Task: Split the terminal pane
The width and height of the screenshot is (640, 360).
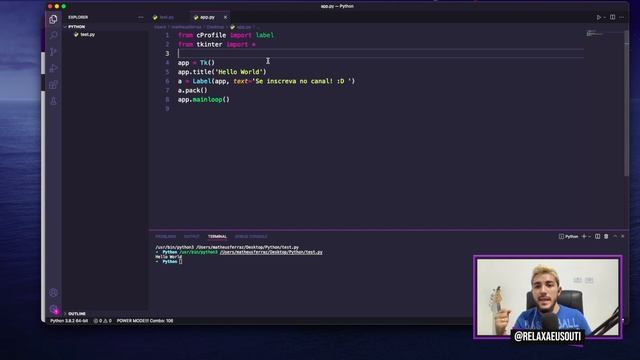Action: (x=598, y=236)
